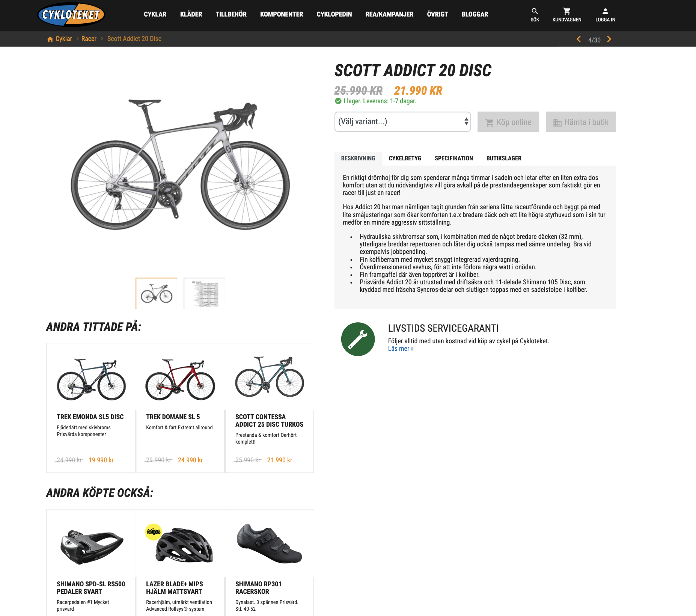Open the Cyklar menu
The width and height of the screenshot is (696, 616).
point(155,14)
